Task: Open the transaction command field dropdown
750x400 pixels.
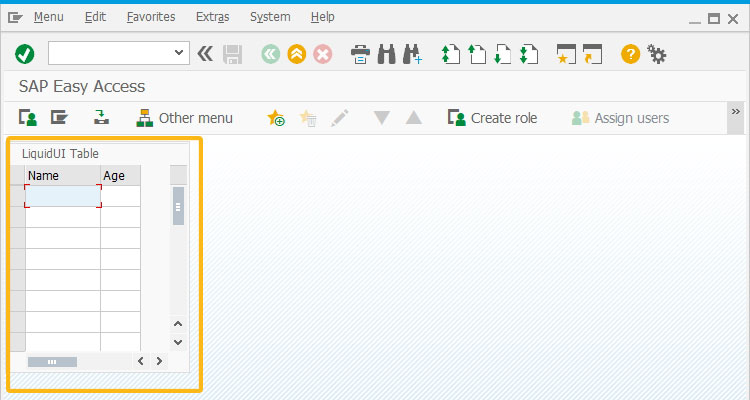Action: 179,53
